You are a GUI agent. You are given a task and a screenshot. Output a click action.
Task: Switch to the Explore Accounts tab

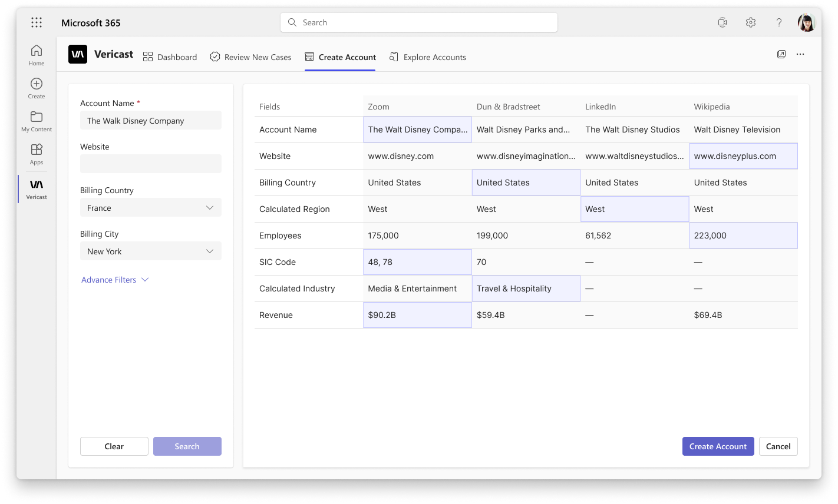coord(428,57)
